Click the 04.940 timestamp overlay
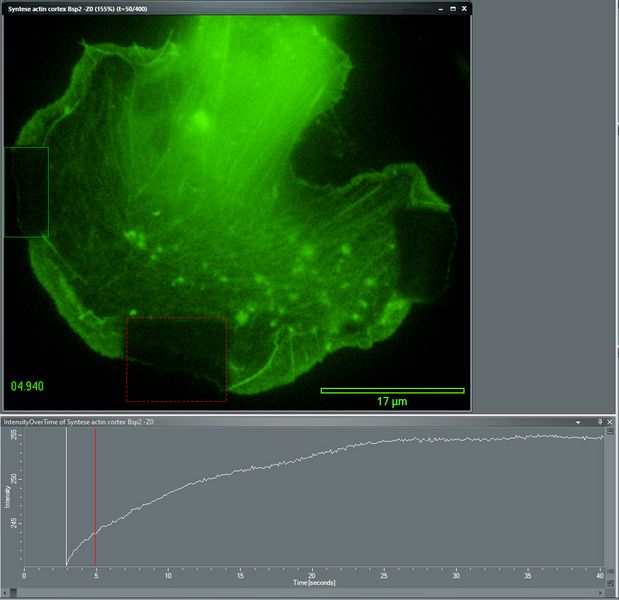Screen dimensions: 619x600 point(27,386)
